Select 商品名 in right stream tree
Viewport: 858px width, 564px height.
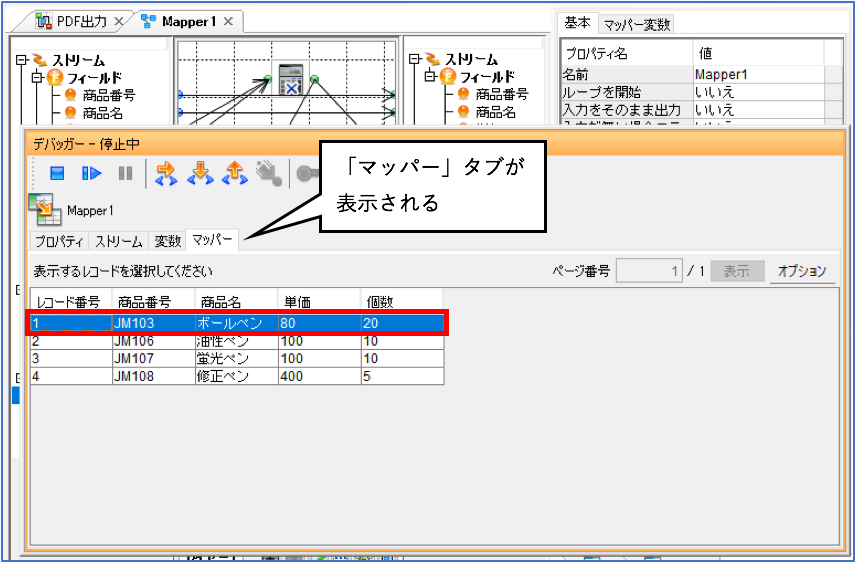pyautogui.click(x=495, y=112)
